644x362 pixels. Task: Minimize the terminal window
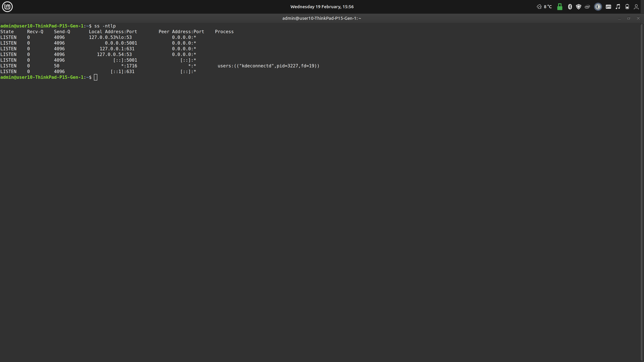[x=620, y=18]
